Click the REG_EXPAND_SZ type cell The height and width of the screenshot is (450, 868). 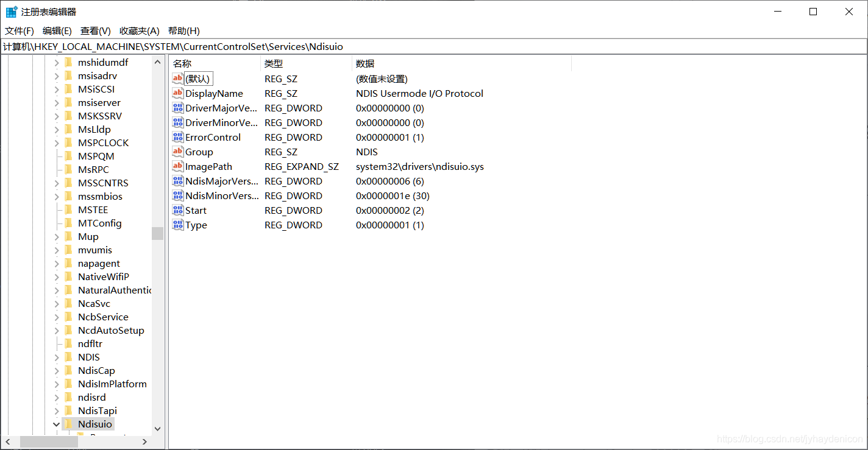tap(301, 166)
